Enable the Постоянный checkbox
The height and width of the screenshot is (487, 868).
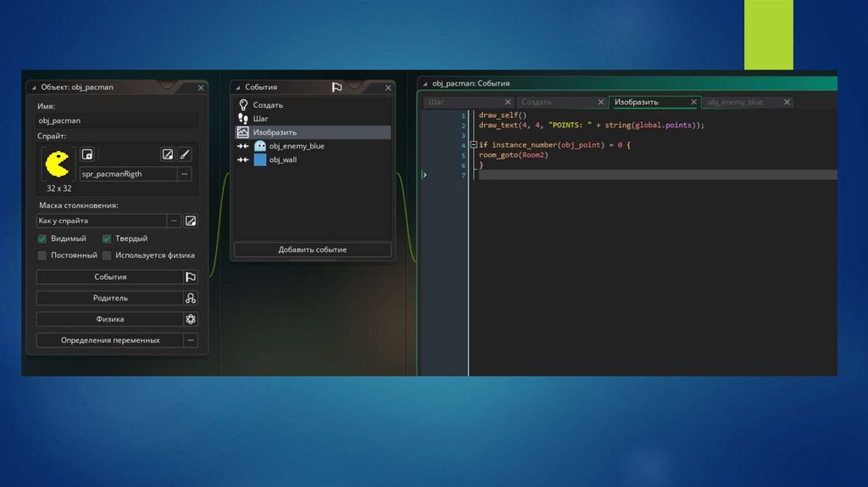[42, 255]
